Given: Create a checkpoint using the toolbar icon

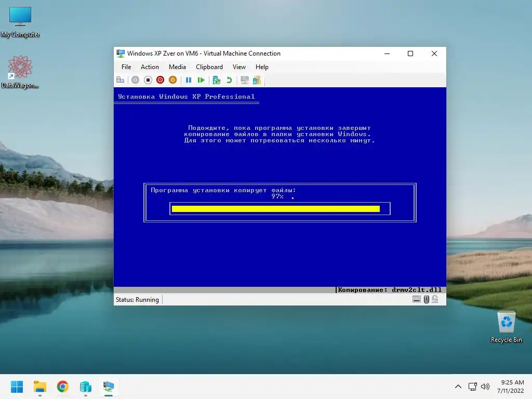Looking at the screenshot, I should tap(217, 80).
